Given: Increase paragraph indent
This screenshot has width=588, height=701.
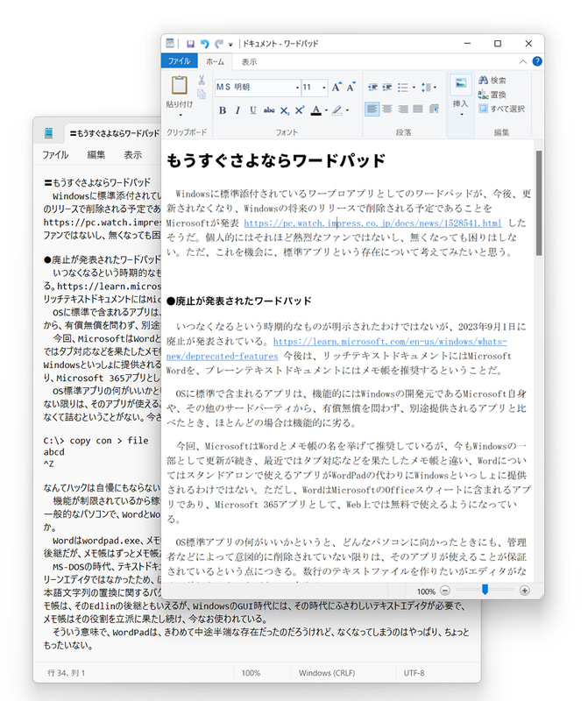Looking at the screenshot, I should click(x=387, y=87).
